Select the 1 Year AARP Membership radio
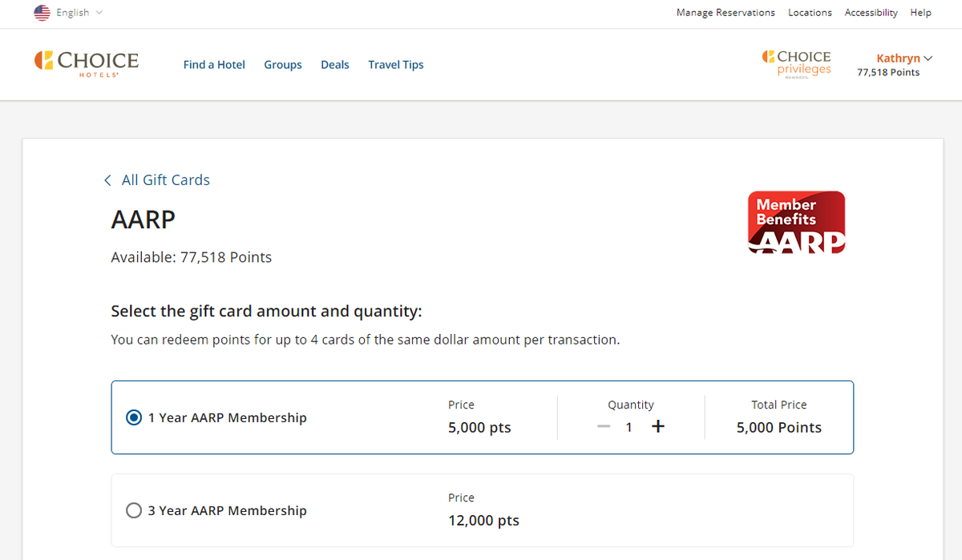Viewport: 962px width, 560px height. coord(134,417)
